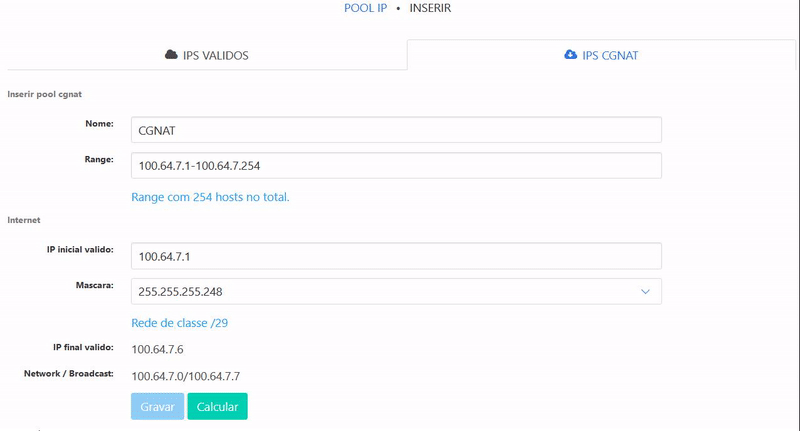Click the cloud icon on IPS VALIDOS tab

171,55
